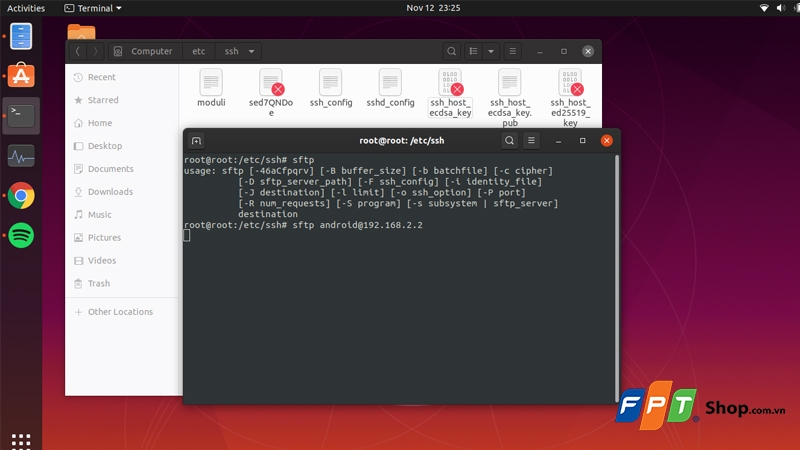Toggle list view in the Files window
Image resolution: width=800 pixels, height=450 pixels.
[x=473, y=51]
